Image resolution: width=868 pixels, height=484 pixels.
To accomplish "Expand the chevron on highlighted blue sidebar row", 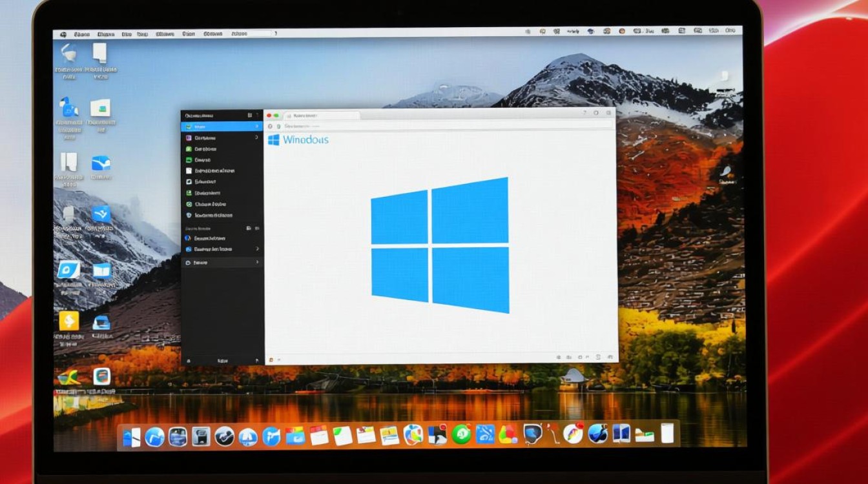I will (256, 126).
